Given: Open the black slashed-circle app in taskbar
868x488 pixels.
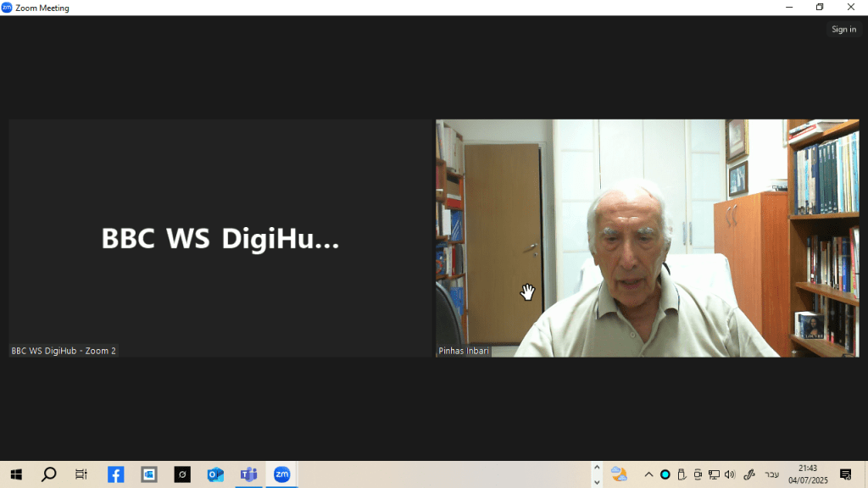Looking at the screenshot, I should (182, 474).
